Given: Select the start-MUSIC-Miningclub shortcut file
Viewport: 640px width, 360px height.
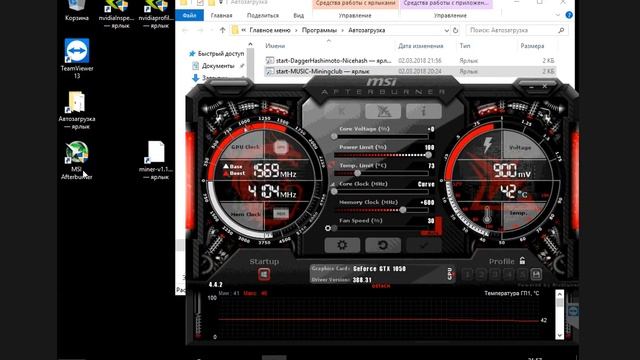Looking at the screenshot, I should pos(410,71).
